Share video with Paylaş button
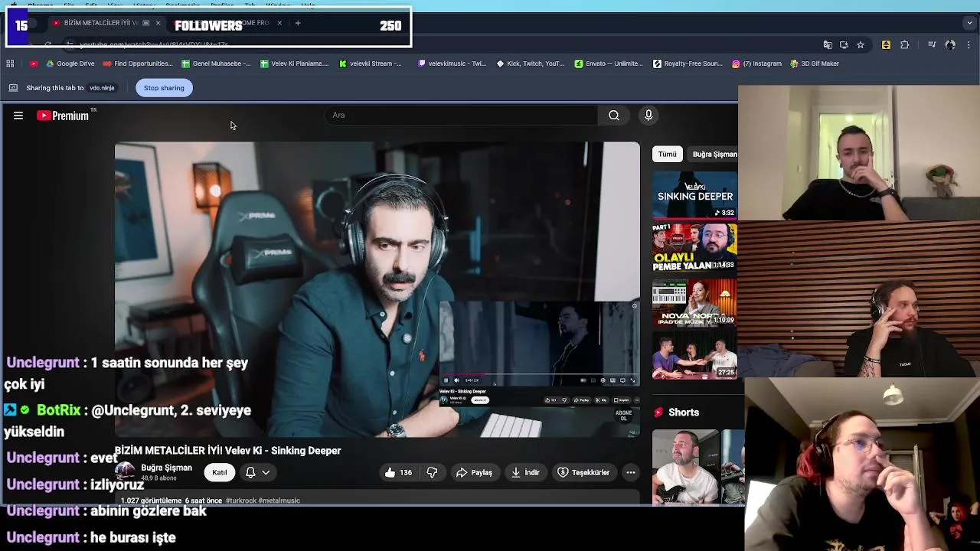 click(x=474, y=472)
